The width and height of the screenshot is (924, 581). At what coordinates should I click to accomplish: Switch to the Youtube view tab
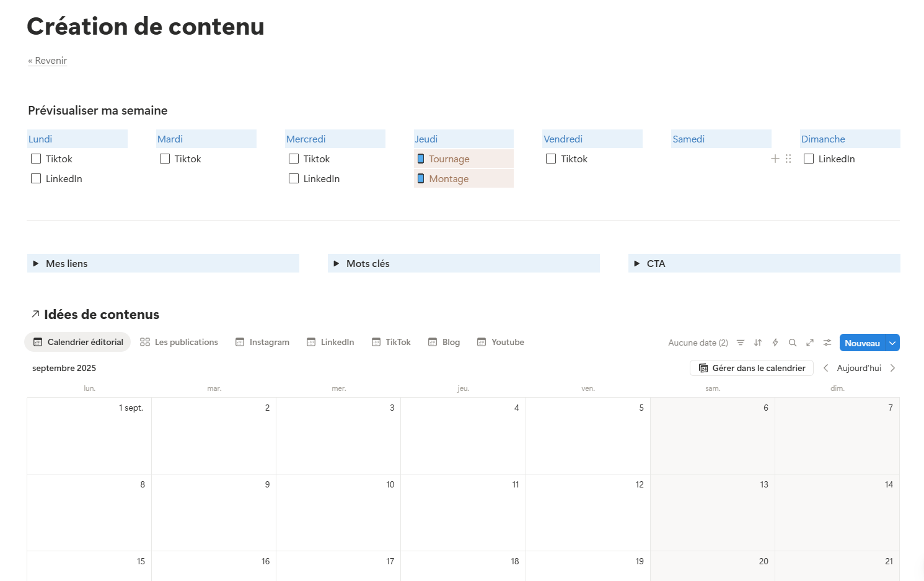[x=500, y=342]
